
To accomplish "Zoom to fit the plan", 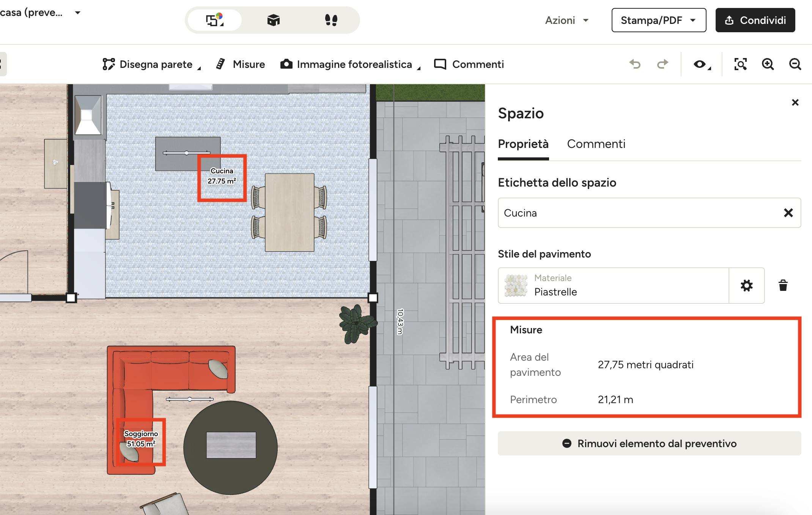I will point(740,64).
